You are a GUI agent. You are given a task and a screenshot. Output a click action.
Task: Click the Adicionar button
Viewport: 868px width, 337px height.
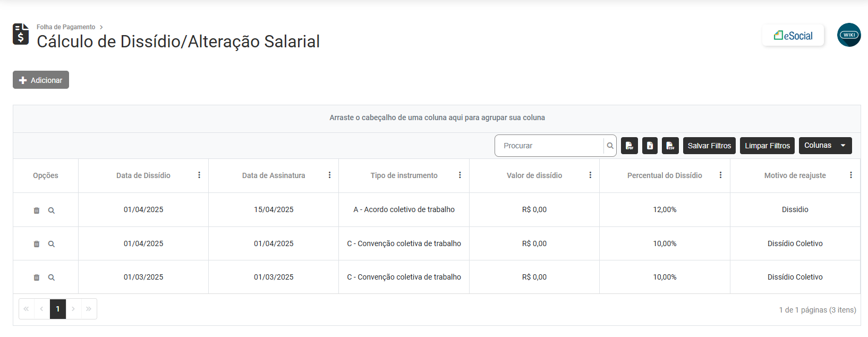coord(41,80)
